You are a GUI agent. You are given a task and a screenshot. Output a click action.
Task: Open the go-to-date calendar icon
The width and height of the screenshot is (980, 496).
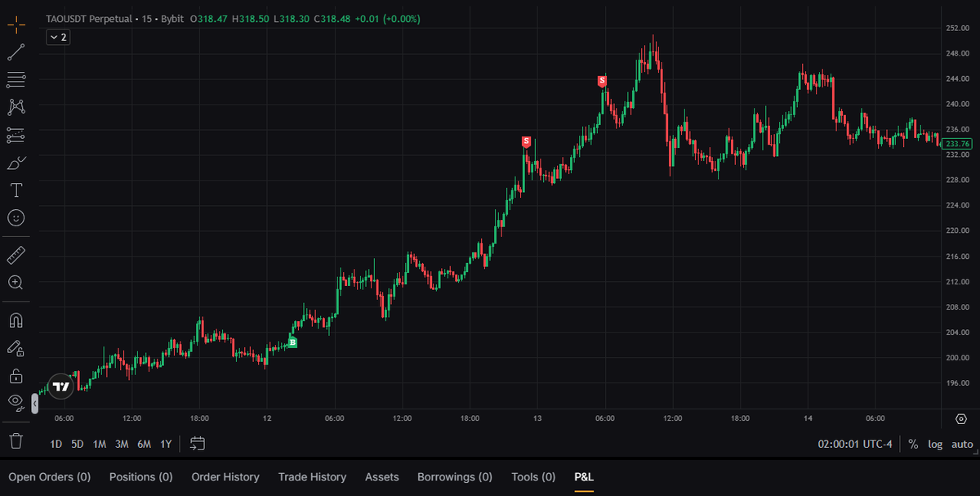coord(198,444)
